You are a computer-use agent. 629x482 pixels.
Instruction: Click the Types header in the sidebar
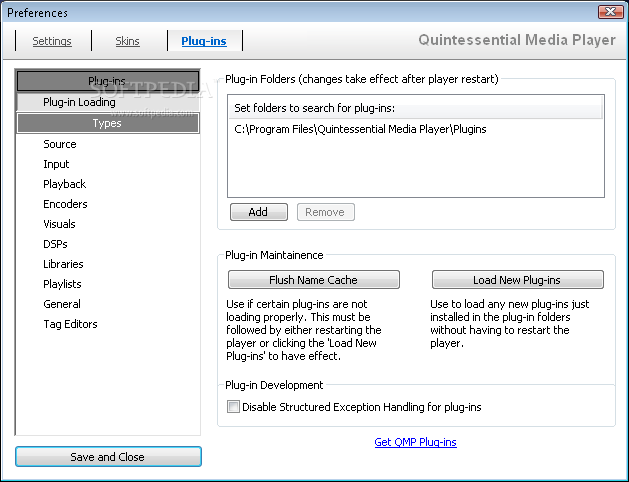click(108, 123)
